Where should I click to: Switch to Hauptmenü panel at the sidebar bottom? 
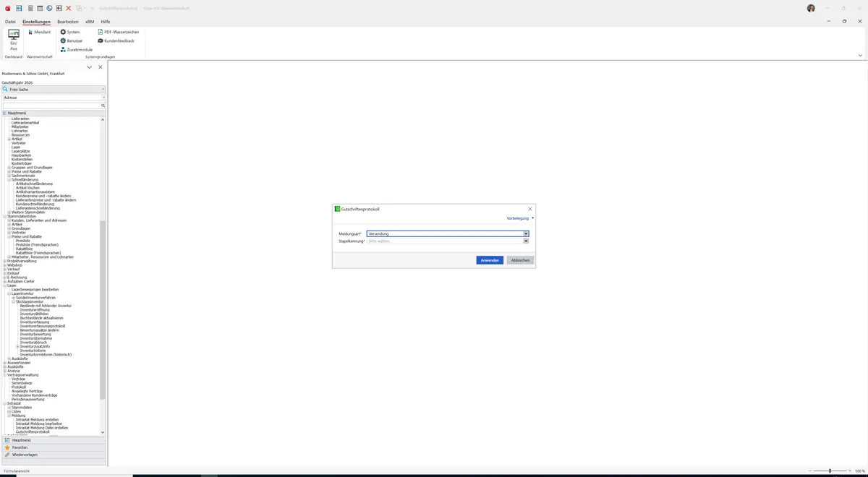[x=54, y=440]
